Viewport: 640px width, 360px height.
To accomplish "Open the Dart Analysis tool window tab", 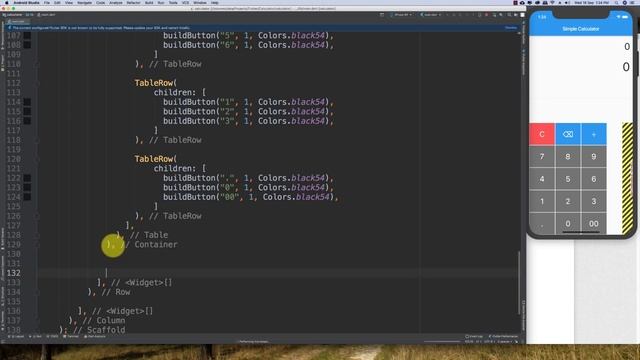I will (x=95, y=336).
